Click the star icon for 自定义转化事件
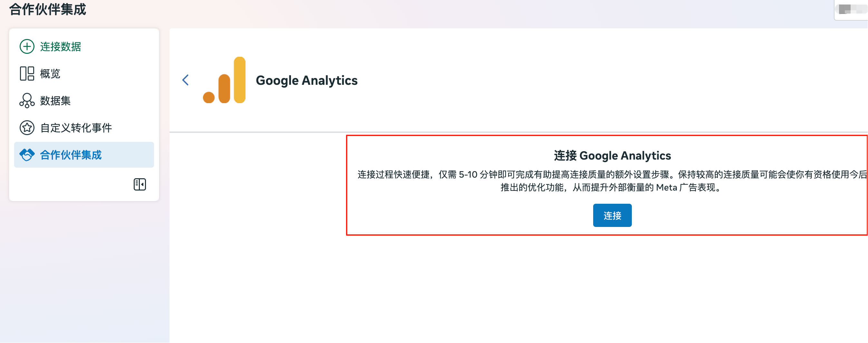This screenshot has height=343, width=868. 27,127
